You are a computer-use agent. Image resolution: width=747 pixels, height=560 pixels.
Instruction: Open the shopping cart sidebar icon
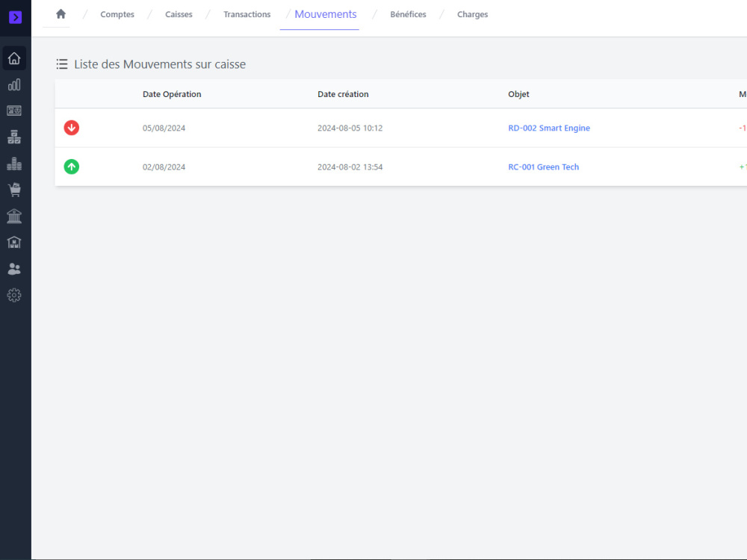[x=14, y=190]
